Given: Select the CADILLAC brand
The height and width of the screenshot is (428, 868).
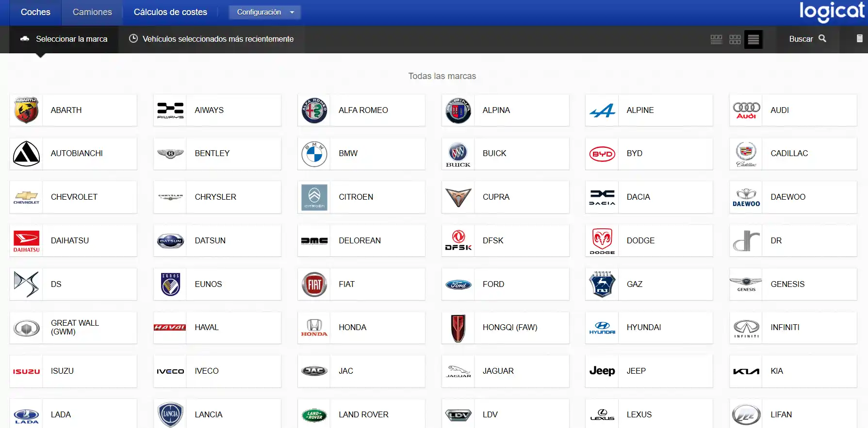Looking at the screenshot, I should pos(793,154).
